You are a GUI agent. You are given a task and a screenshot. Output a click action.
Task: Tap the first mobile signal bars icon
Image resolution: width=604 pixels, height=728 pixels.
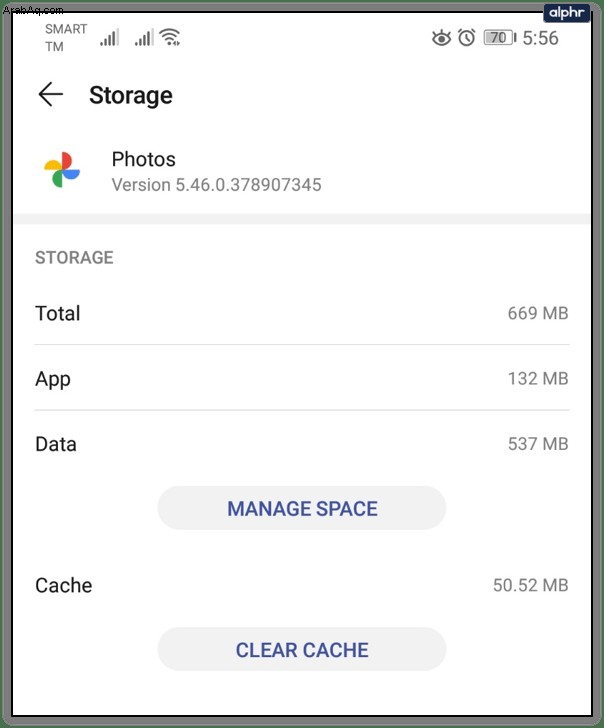(110, 38)
